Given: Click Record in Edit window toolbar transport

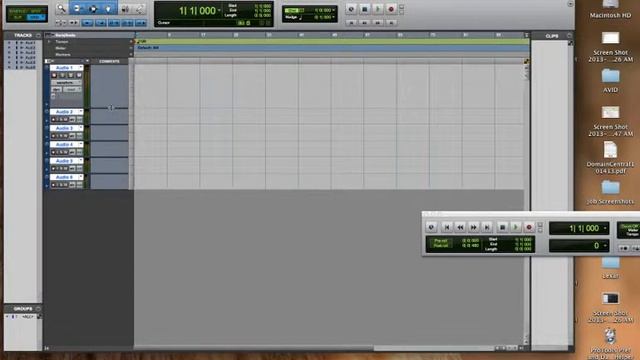Looking at the screenshot, I should 391,9.
